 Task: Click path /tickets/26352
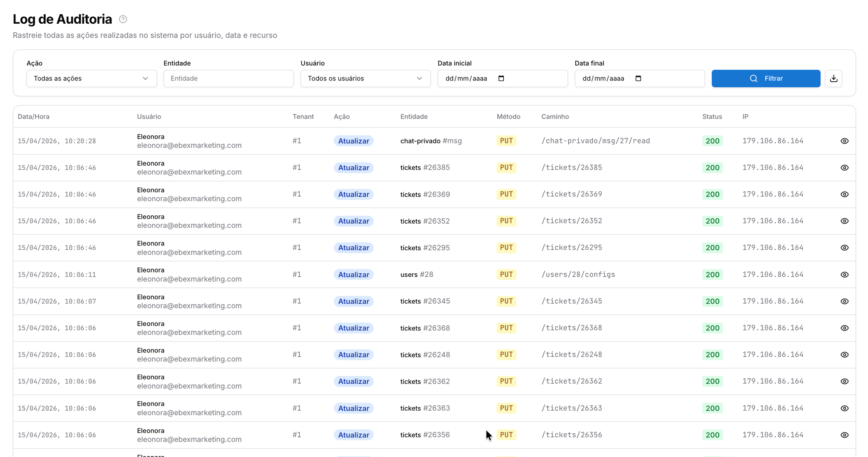pyautogui.click(x=572, y=221)
